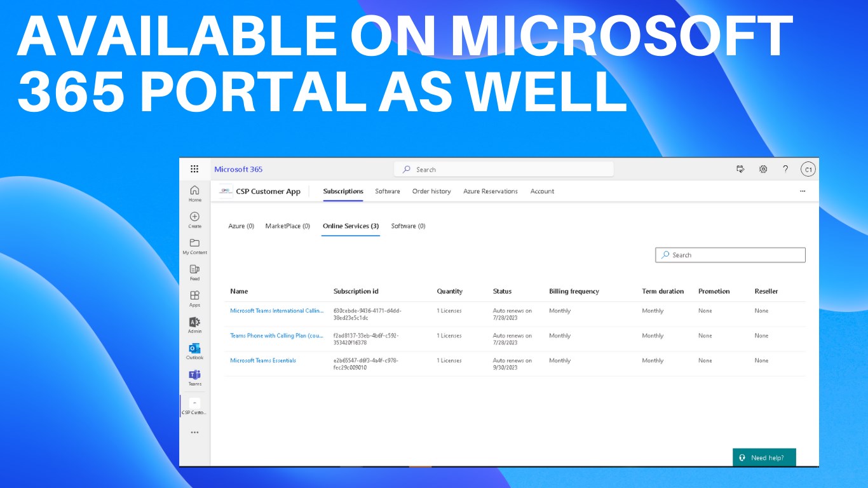This screenshot has width=868, height=488.
Task: Click subscription id starting with f2ad8137
Action: (366, 339)
